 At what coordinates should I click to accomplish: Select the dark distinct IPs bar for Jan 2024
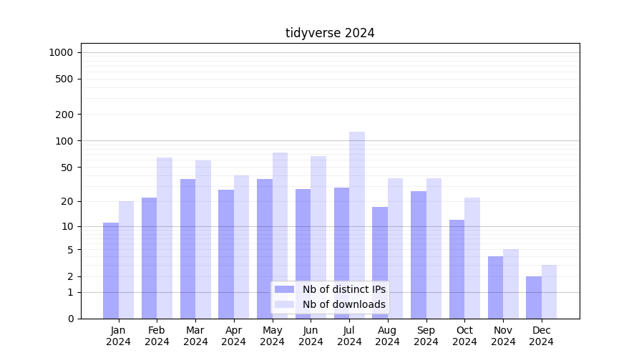(x=111, y=271)
